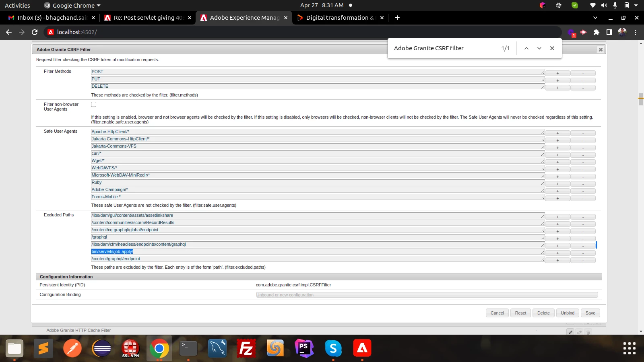Toggle Filter non-browser User Agents checkbox
The image size is (644, 362).
pyautogui.click(x=94, y=105)
